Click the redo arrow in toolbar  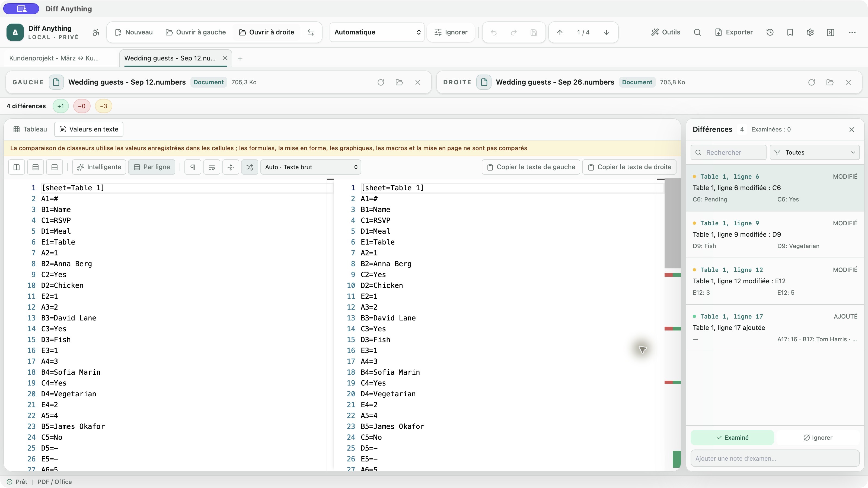click(x=513, y=32)
